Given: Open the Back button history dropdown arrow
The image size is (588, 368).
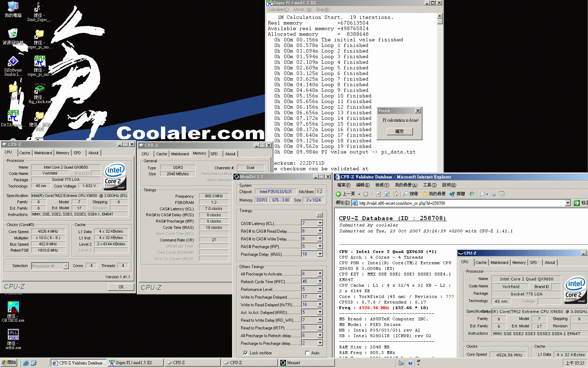Looking at the screenshot, I should [359, 194].
